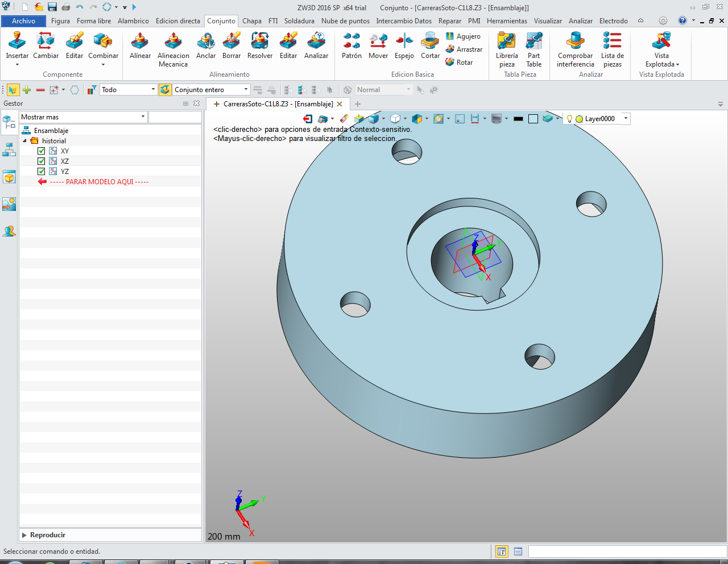Click the help question mark icon
Image resolution: width=728 pixels, height=564 pixels.
pos(682,20)
